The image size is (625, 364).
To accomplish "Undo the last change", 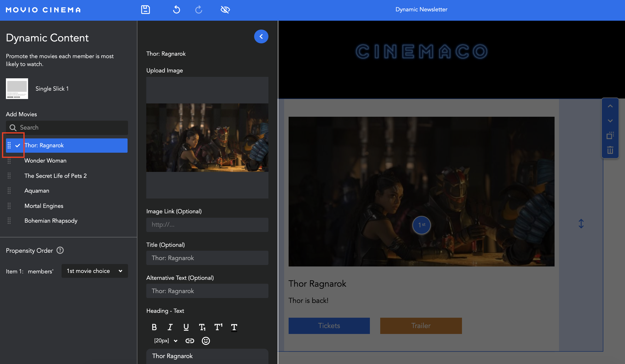I will point(176,10).
